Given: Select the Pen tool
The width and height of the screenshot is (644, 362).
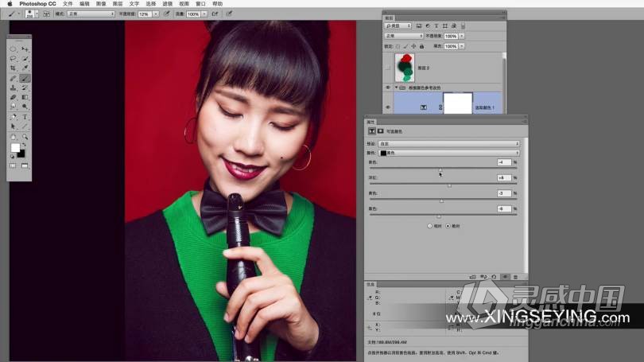Looking at the screenshot, I should pos(14,117).
